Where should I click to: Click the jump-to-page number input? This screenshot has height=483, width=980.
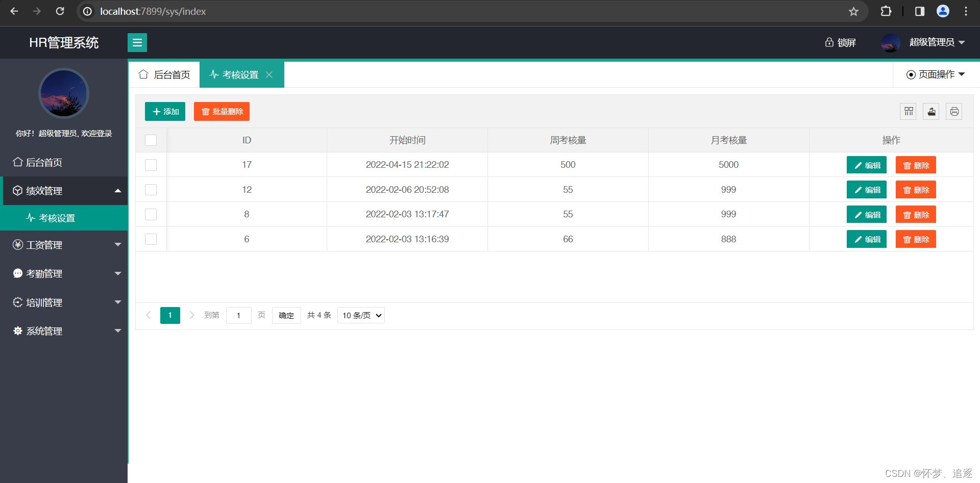pos(238,315)
